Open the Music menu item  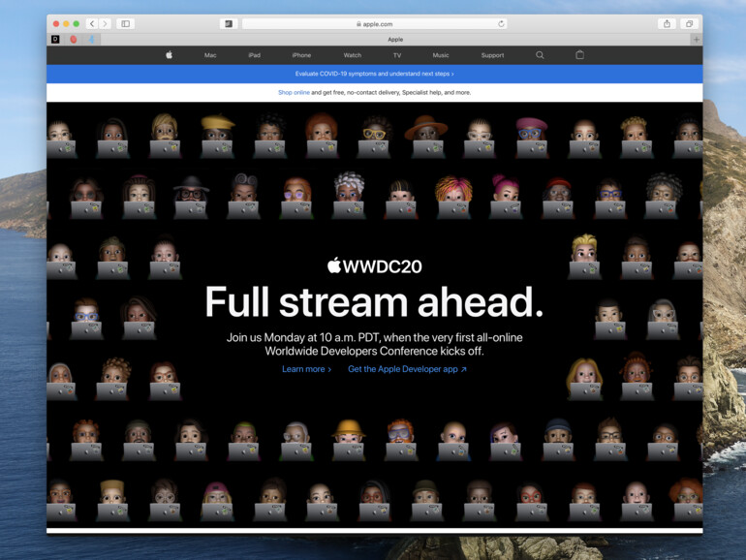click(441, 55)
